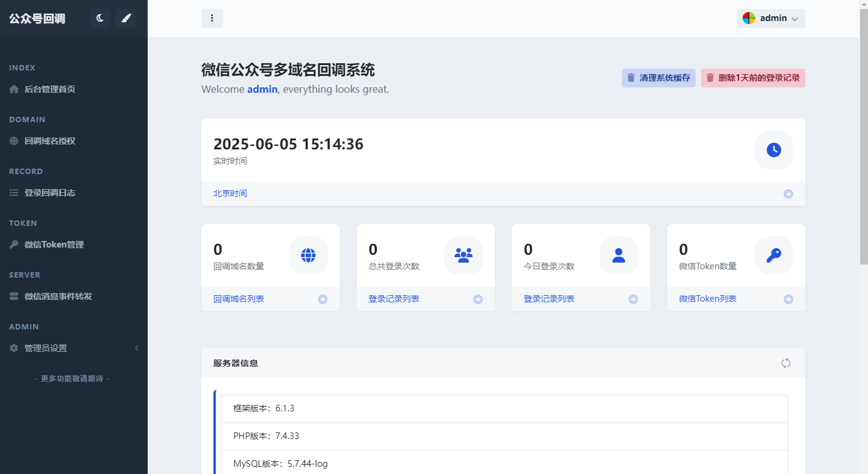Click the single user icon in 今日登录次数 card
Screen dimensions: 868x474
pyautogui.click(x=619, y=255)
